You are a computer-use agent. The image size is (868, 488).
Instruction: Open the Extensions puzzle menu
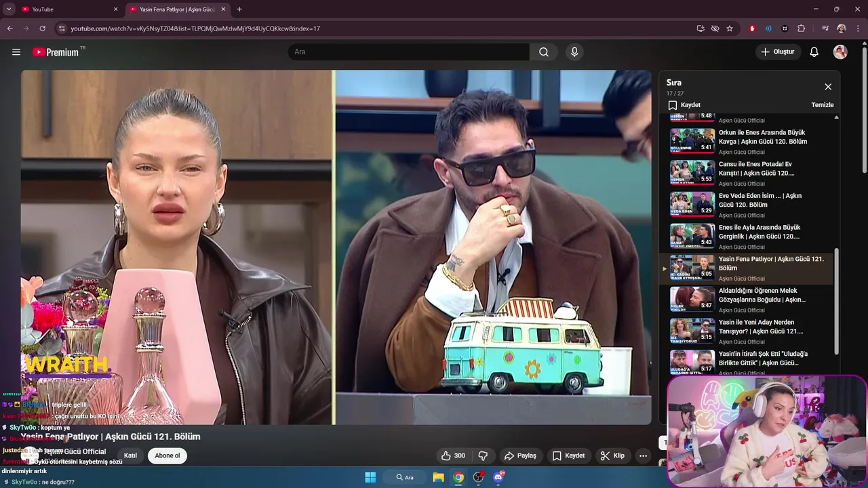tap(802, 28)
